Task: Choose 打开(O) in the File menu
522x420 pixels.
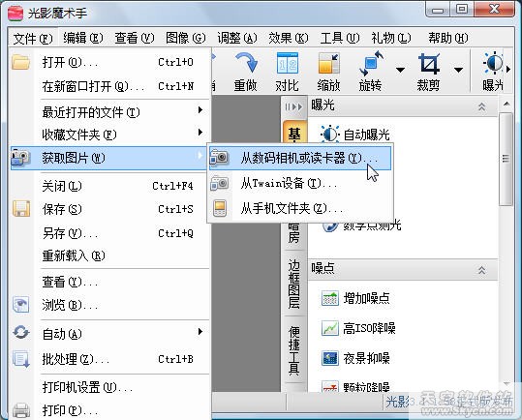Action: coord(109,62)
